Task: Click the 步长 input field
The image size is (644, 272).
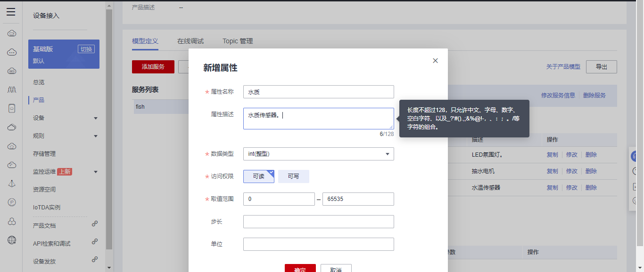Action: tap(319, 222)
